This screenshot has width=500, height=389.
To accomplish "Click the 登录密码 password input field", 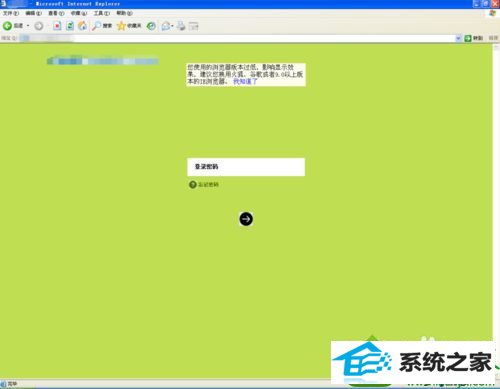I will click(246, 167).
